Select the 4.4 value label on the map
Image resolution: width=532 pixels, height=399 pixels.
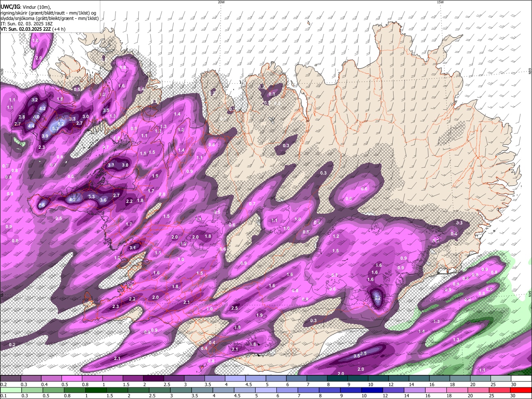32,126
